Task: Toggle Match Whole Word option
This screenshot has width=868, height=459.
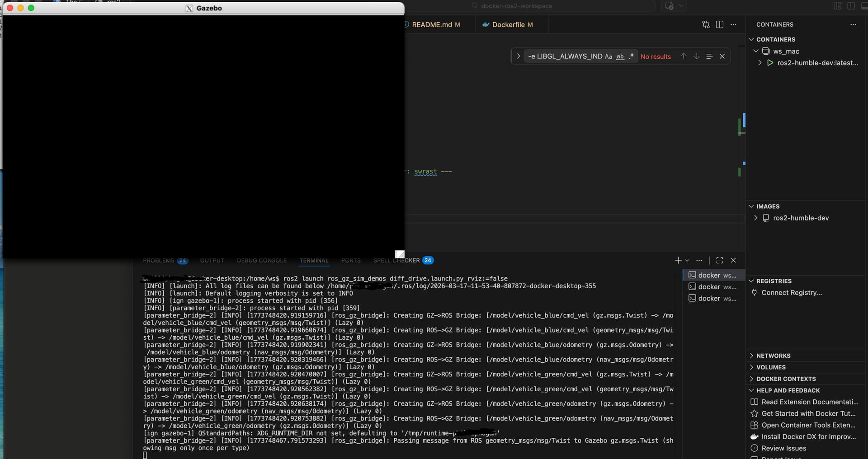Action: [x=620, y=56]
